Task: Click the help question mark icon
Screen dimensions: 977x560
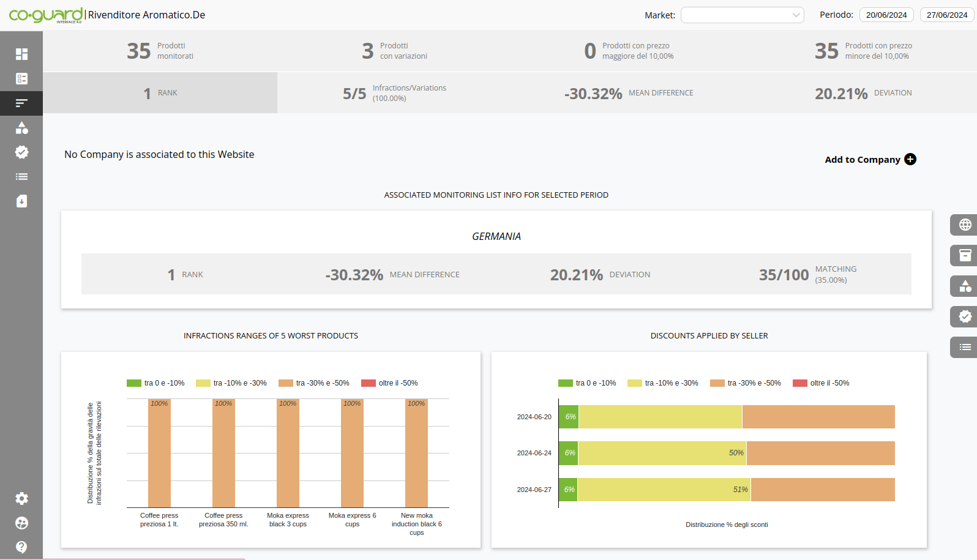Action: point(21,547)
